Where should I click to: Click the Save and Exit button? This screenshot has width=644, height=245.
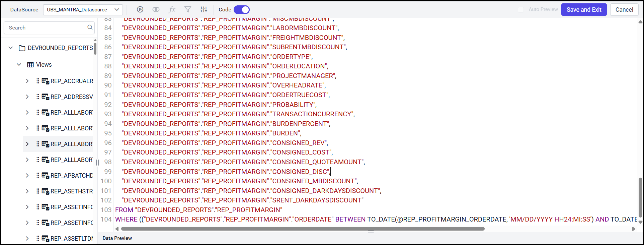tap(584, 10)
